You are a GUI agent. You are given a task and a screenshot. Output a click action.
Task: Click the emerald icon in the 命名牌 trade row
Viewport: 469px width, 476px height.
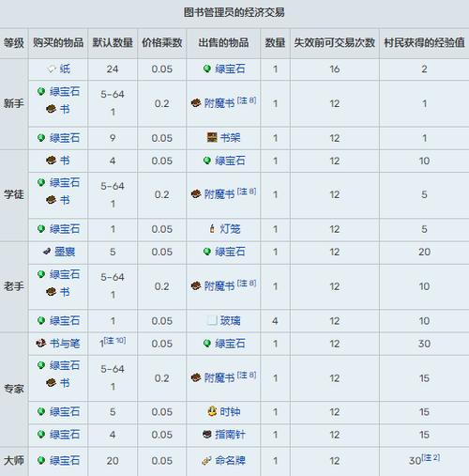pyautogui.click(x=41, y=460)
